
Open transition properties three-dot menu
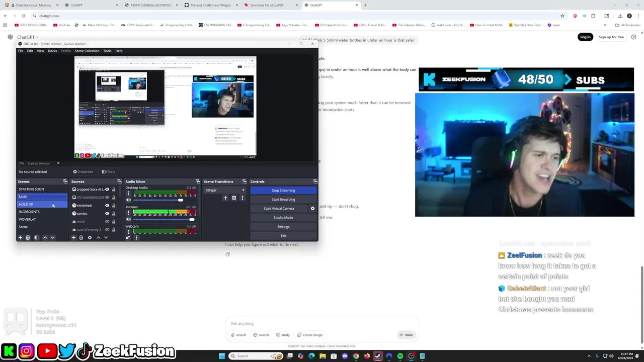pos(242,198)
